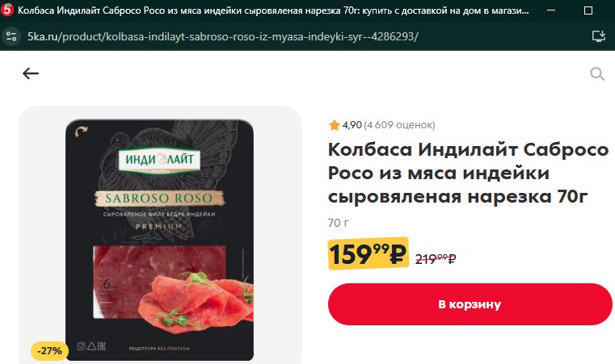Open the search magnifier icon
This screenshot has width=615, height=364.
597,73
